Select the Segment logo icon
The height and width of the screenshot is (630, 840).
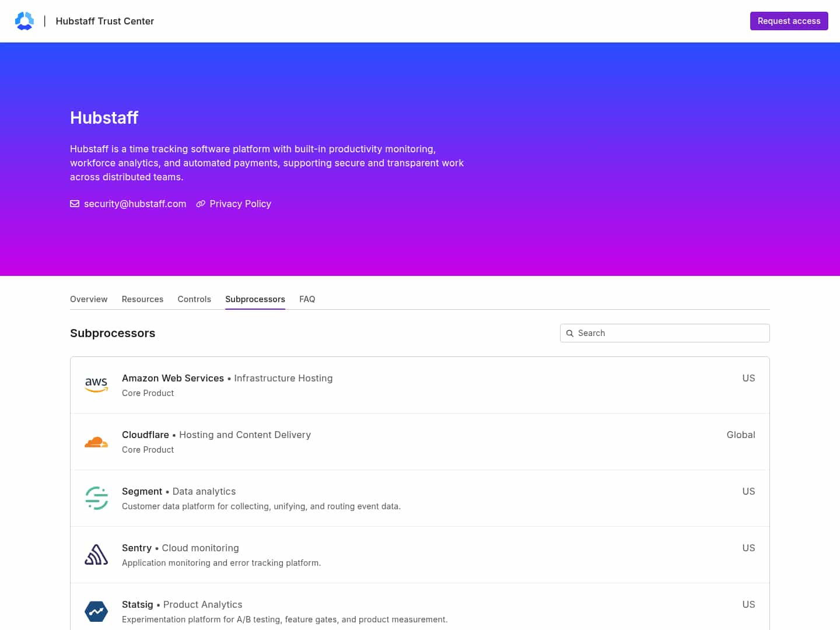[x=96, y=498]
